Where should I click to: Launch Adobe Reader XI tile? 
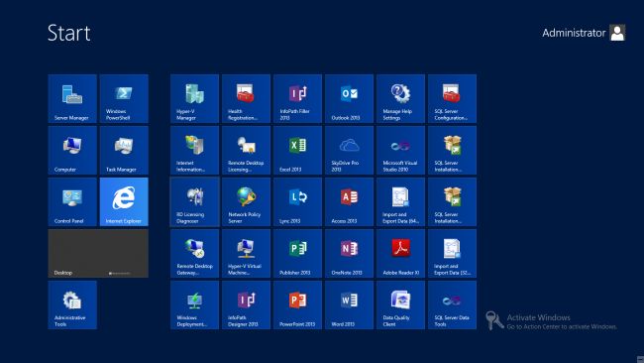[401, 254]
